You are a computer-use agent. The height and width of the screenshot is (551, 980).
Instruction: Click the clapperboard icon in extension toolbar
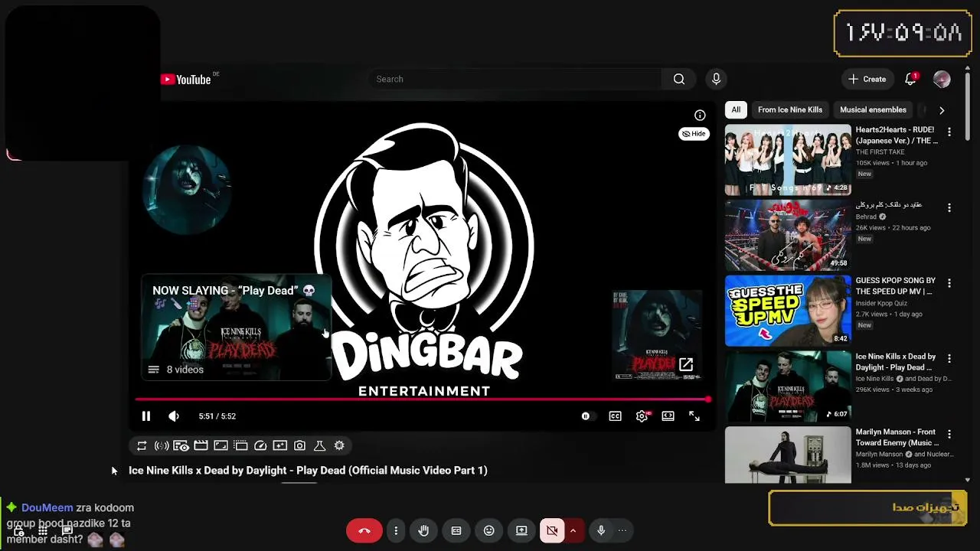pos(201,445)
